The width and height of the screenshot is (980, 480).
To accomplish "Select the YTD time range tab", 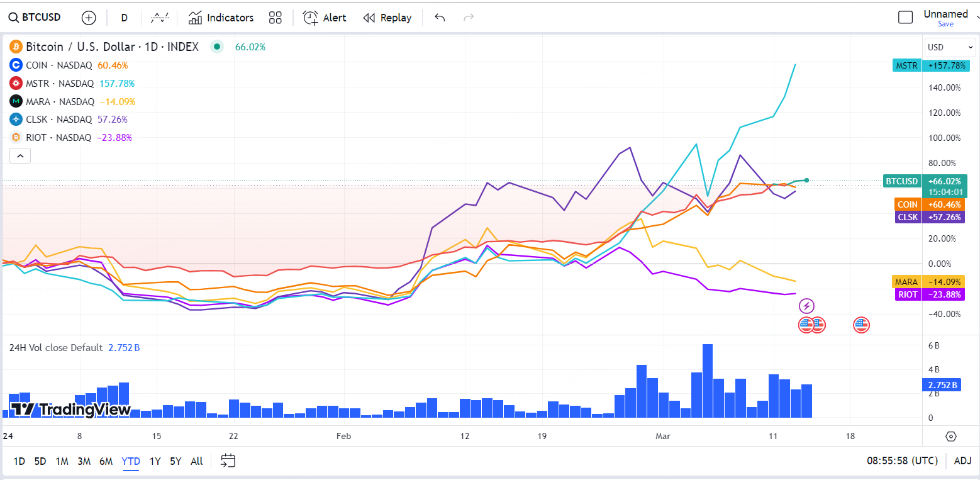I will click(x=131, y=461).
